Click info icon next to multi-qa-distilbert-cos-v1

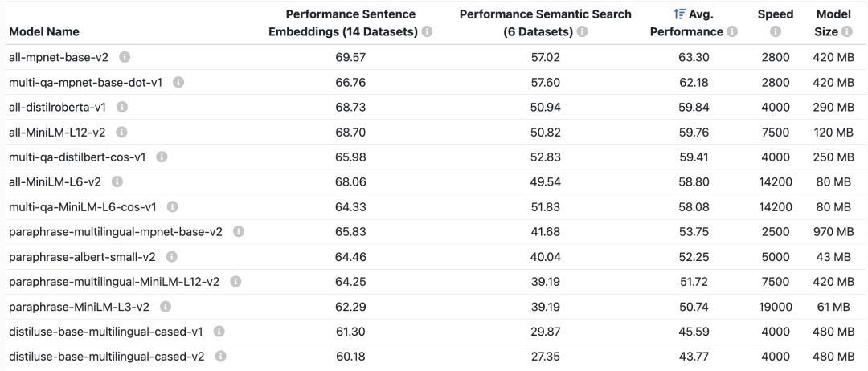coord(162,157)
